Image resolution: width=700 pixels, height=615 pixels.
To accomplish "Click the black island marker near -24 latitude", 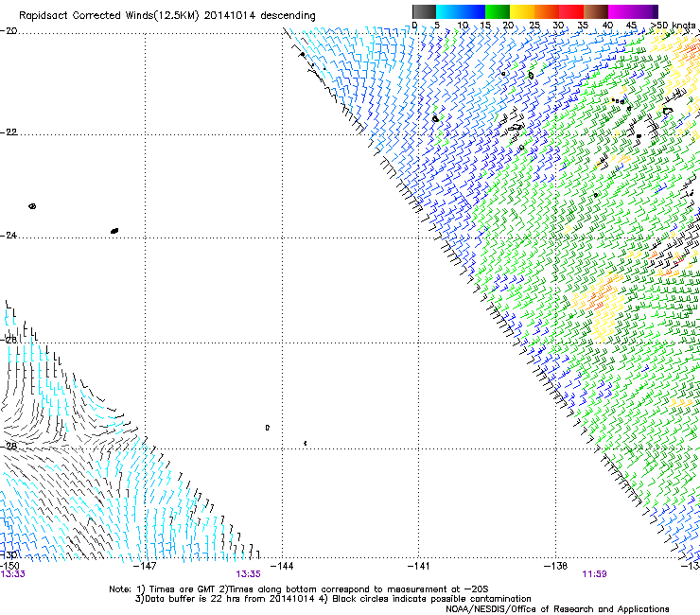I will tap(114, 231).
